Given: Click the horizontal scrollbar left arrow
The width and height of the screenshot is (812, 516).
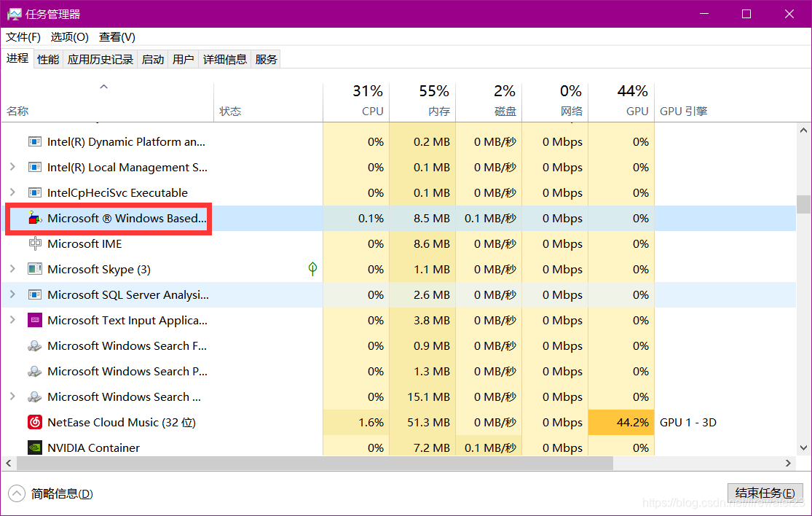Looking at the screenshot, I should pyautogui.click(x=8, y=463).
